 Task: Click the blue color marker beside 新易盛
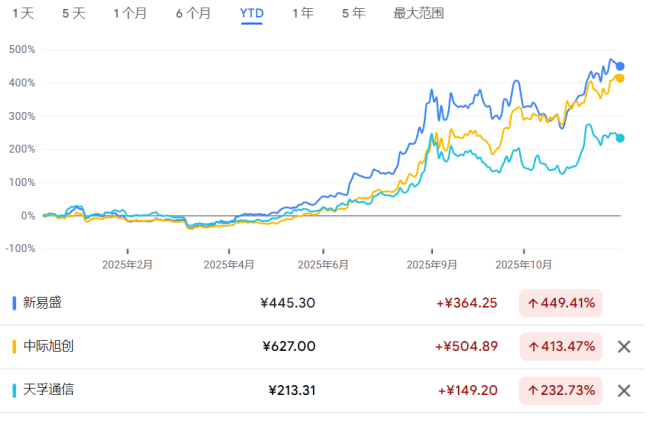(13, 303)
